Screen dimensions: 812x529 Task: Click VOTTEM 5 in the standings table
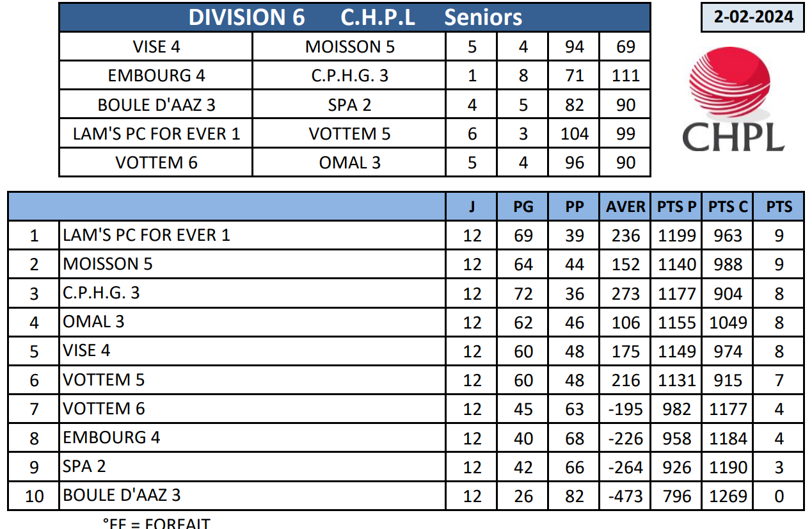pyautogui.click(x=104, y=380)
